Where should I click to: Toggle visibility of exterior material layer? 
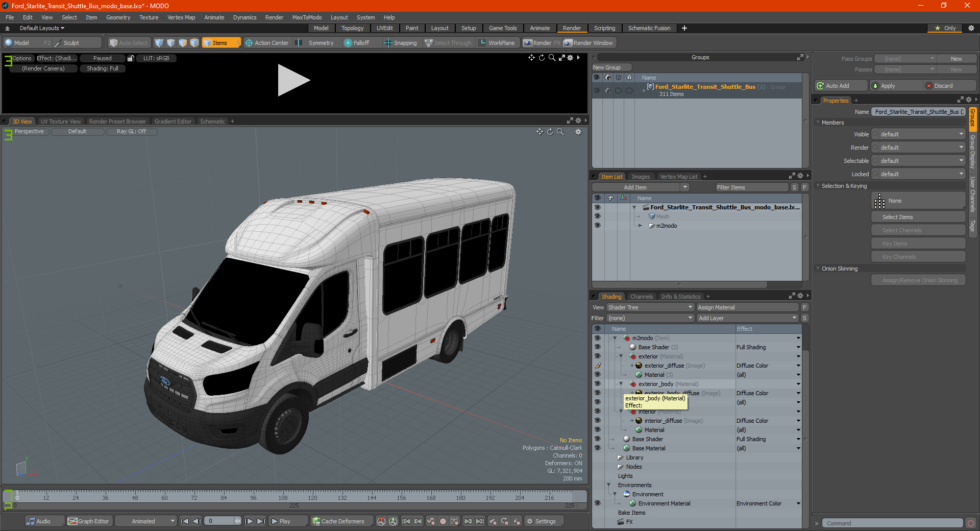tap(597, 356)
